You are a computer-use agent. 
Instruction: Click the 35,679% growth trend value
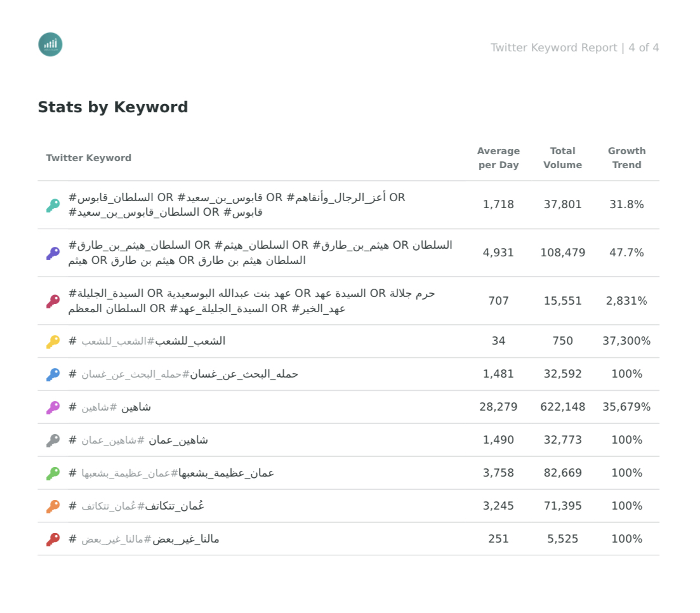626,407
